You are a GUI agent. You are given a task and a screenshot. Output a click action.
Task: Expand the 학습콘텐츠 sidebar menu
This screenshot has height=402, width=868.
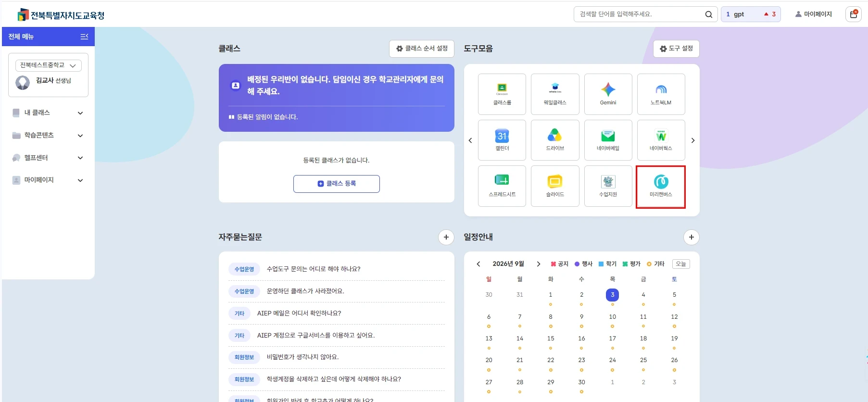coord(48,135)
